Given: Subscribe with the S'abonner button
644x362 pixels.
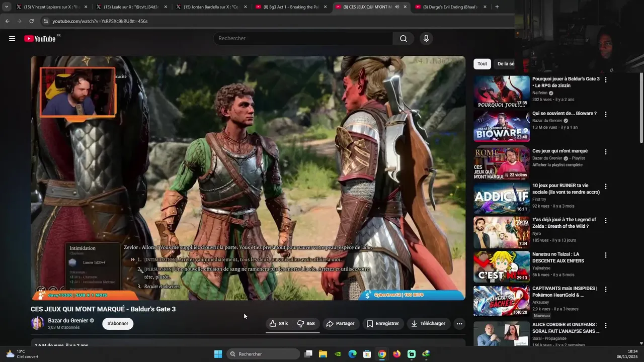Looking at the screenshot, I should pos(118,324).
